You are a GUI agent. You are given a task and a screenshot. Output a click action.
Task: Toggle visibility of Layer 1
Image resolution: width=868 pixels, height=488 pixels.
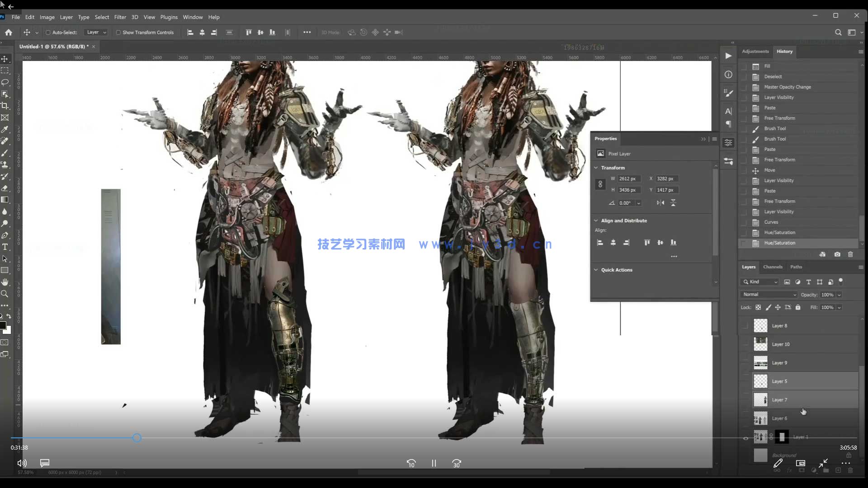[x=745, y=437]
